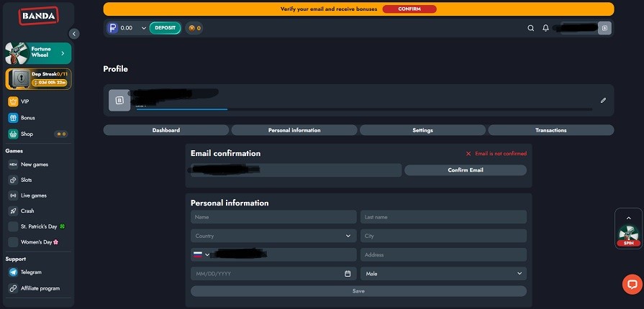This screenshot has height=309, width=644.
Task: Click the 'Profile' heading
Action: click(115, 69)
